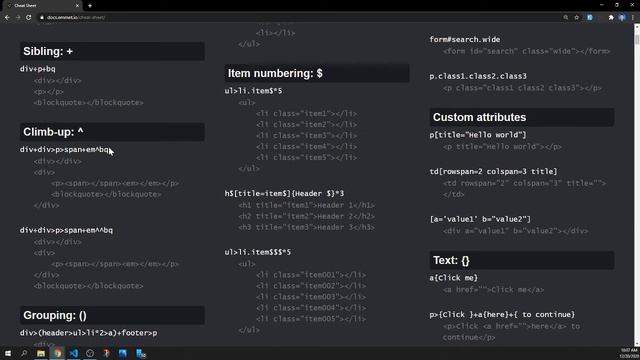This screenshot has height=360, width=640.
Task: Go back to the previous page
Action: click(7, 18)
